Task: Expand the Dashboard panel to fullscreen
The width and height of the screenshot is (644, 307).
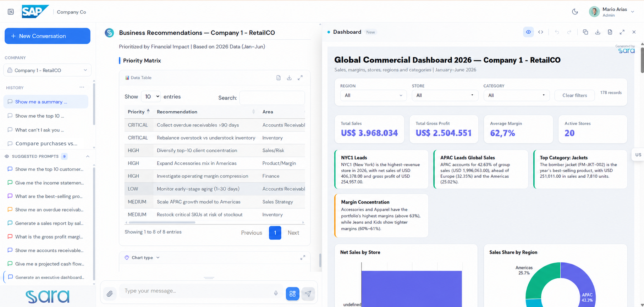Action: [x=622, y=32]
